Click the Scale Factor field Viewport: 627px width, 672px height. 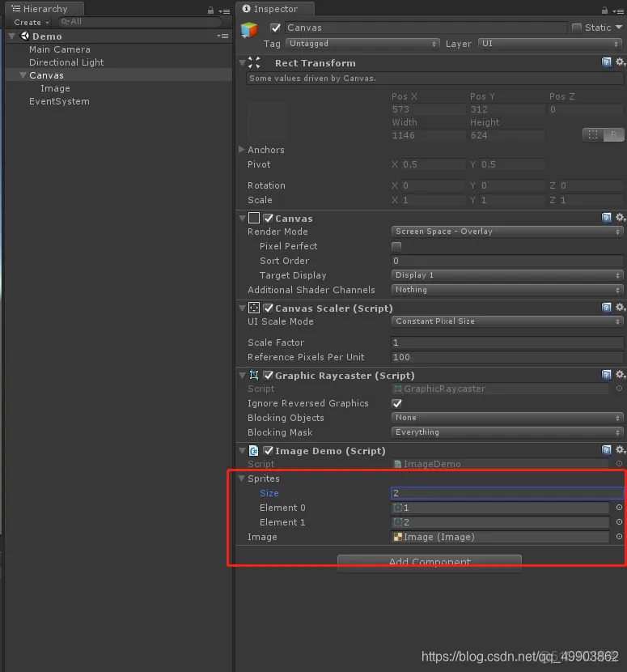(x=507, y=342)
